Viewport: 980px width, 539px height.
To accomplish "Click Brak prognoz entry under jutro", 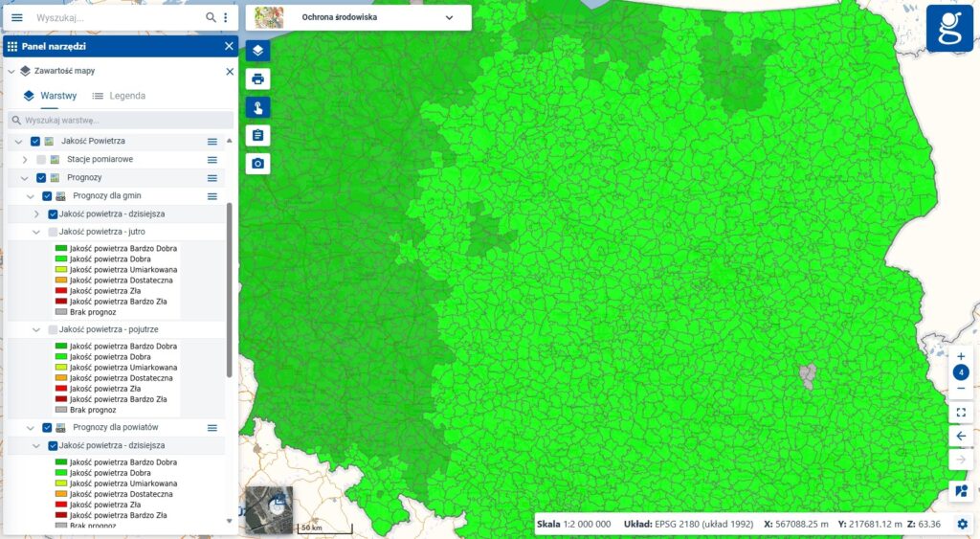I will click(85, 312).
